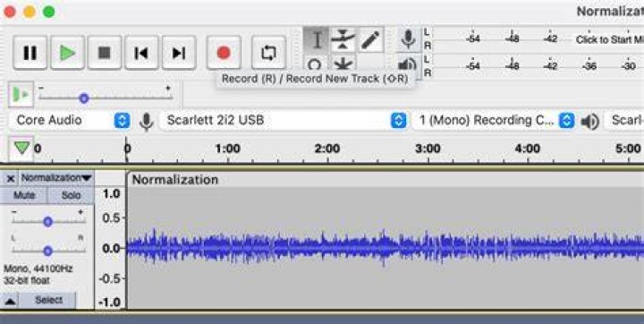The image size is (644, 324).
Task: Choose the Envelope tool
Action: pyautogui.click(x=343, y=40)
